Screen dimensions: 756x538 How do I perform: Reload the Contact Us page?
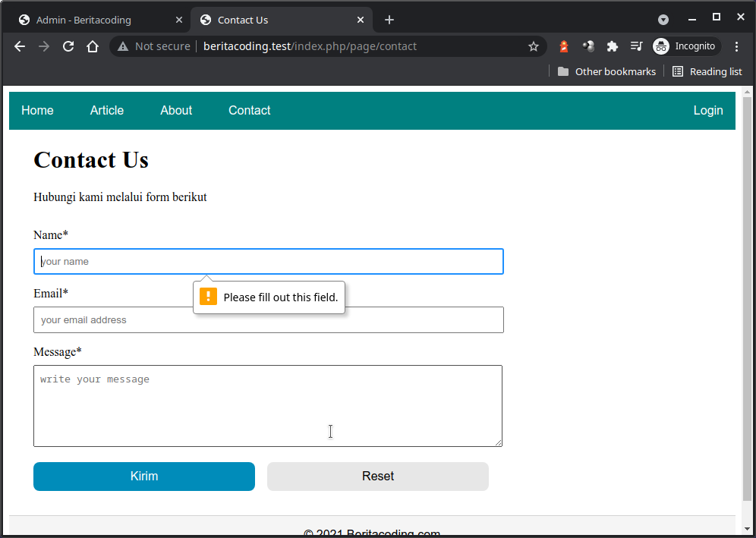click(x=68, y=46)
